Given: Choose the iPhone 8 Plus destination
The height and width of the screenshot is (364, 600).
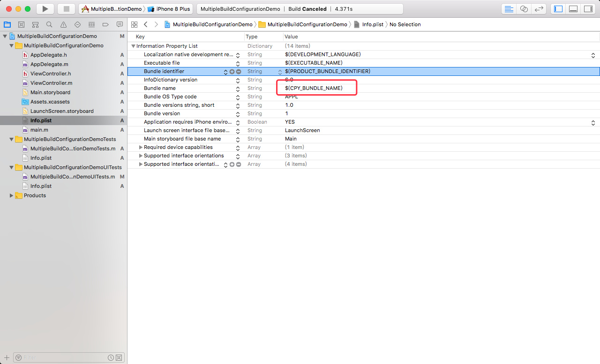Looking at the screenshot, I should click(x=169, y=9).
